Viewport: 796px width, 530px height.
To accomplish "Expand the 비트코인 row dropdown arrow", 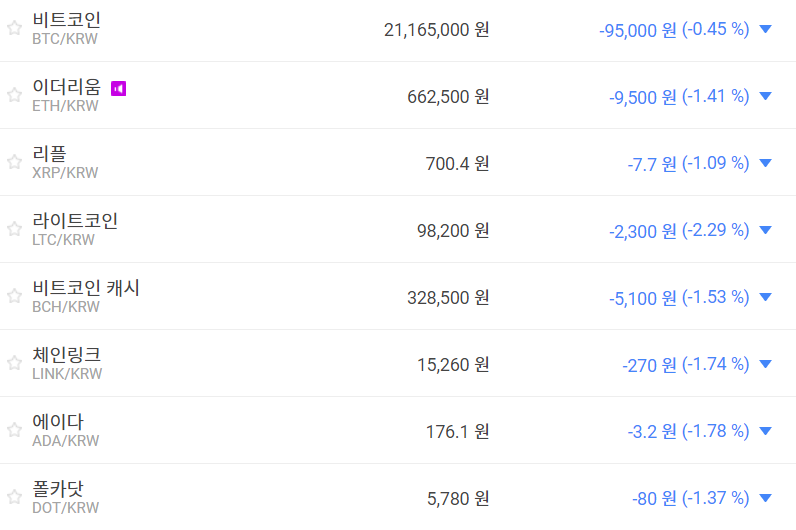I will coord(766,29).
